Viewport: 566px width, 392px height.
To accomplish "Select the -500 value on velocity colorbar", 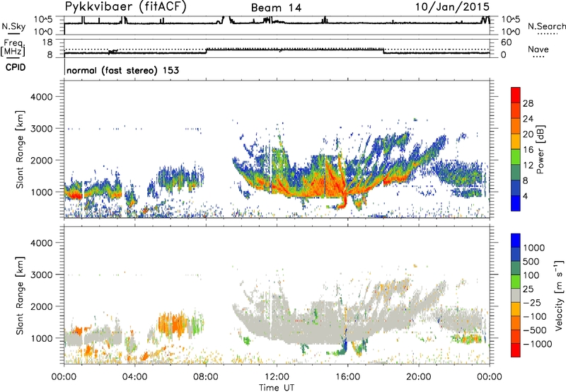I will click(535, 330).
